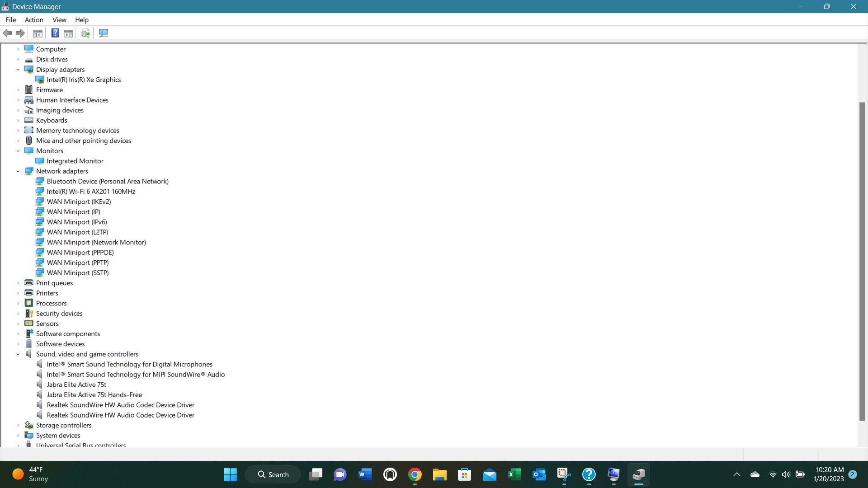Select Integrated Monitor device

75,161
